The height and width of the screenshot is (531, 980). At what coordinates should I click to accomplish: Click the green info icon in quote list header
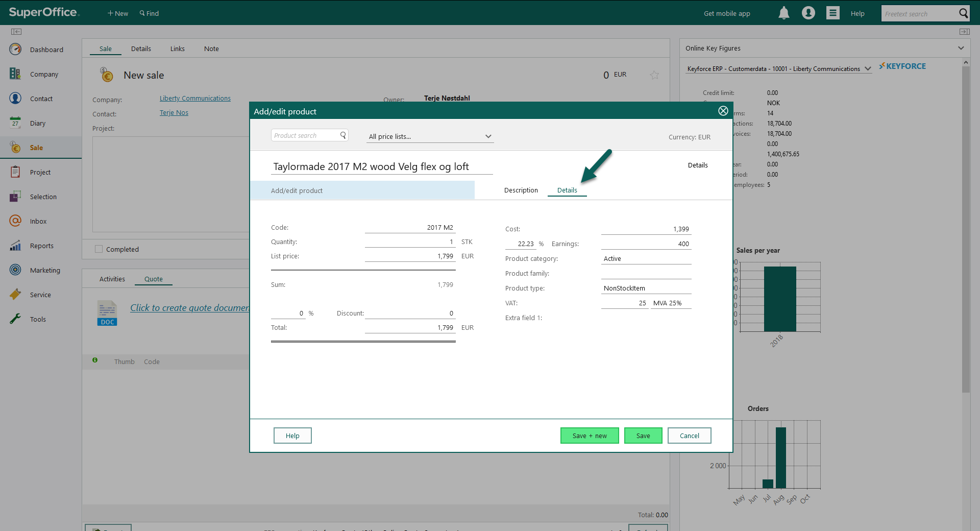coord(95,360)
